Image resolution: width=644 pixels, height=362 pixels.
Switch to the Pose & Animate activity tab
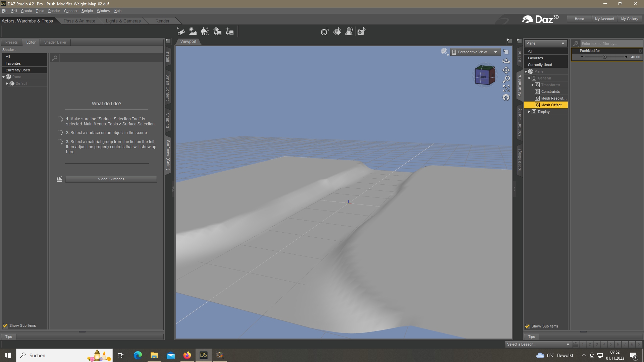click(79, 21)
